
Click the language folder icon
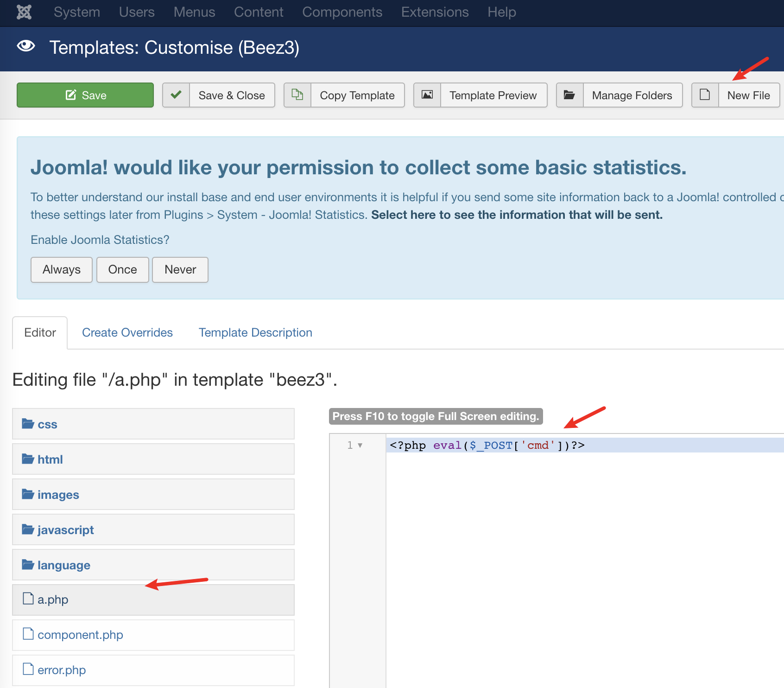(28, 565)
